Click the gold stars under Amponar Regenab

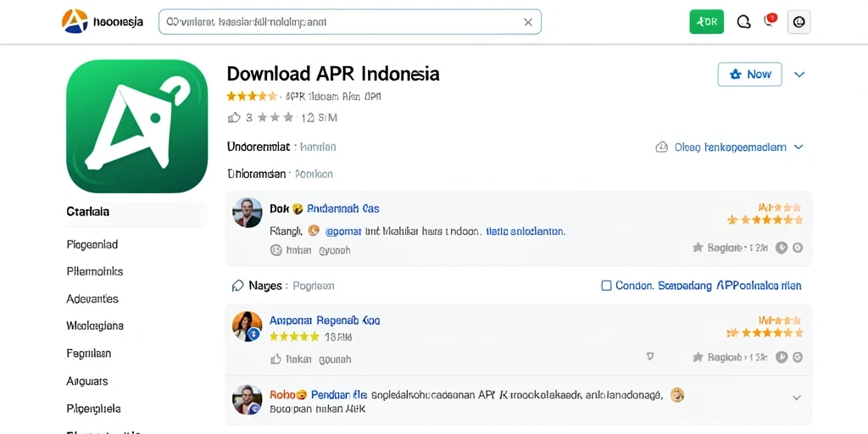(294, 337)
